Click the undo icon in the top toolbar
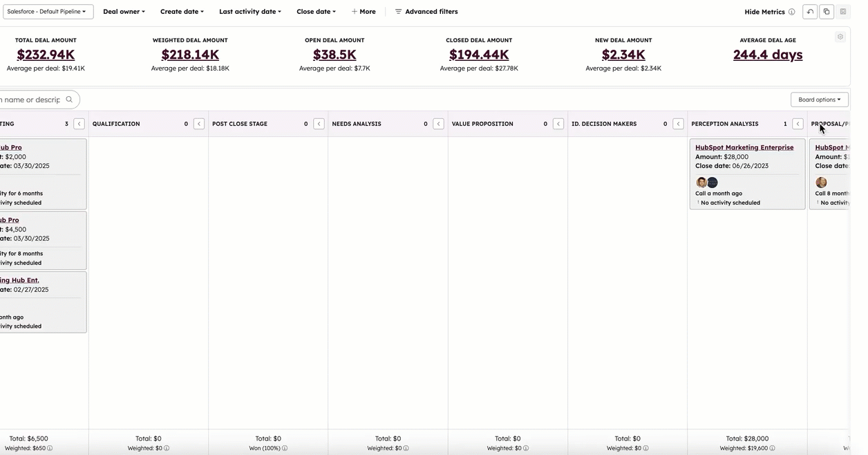This screenshot has width=868, height=455. click(809, 11)
